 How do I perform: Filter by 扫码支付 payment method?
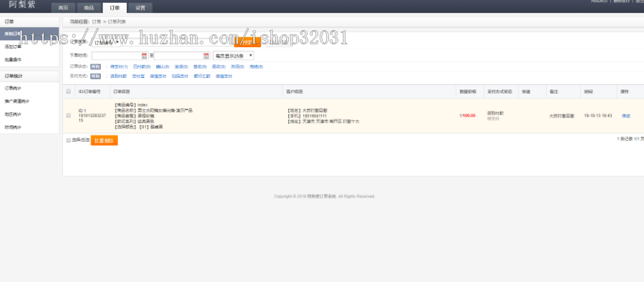point(180,76)
